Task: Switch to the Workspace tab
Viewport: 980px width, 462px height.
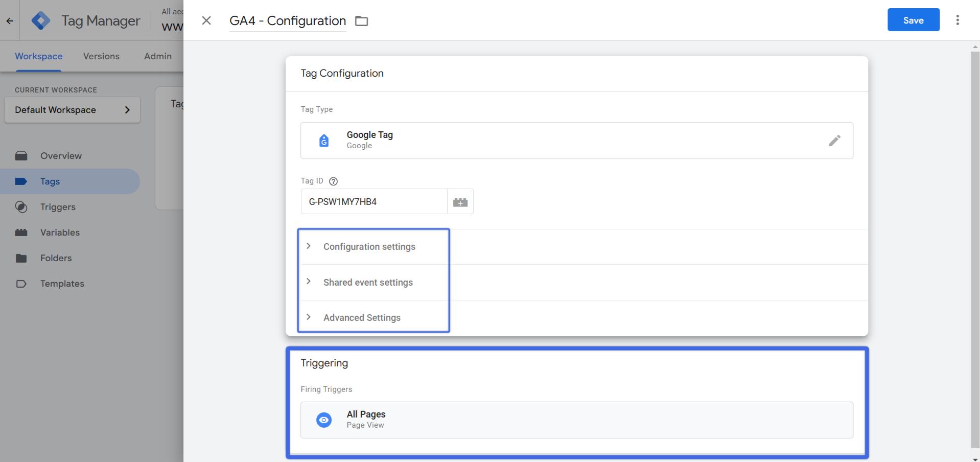Action: [x=39, y=56]
